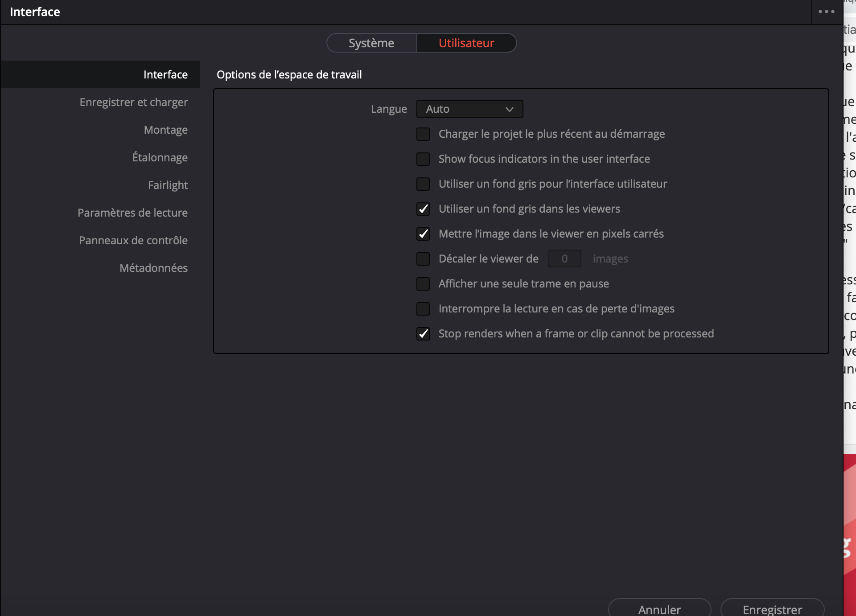This screenshot has width=856, height=616.
Task: Uncheck viewer en pixels carrés option
Action: click(423, 234)
